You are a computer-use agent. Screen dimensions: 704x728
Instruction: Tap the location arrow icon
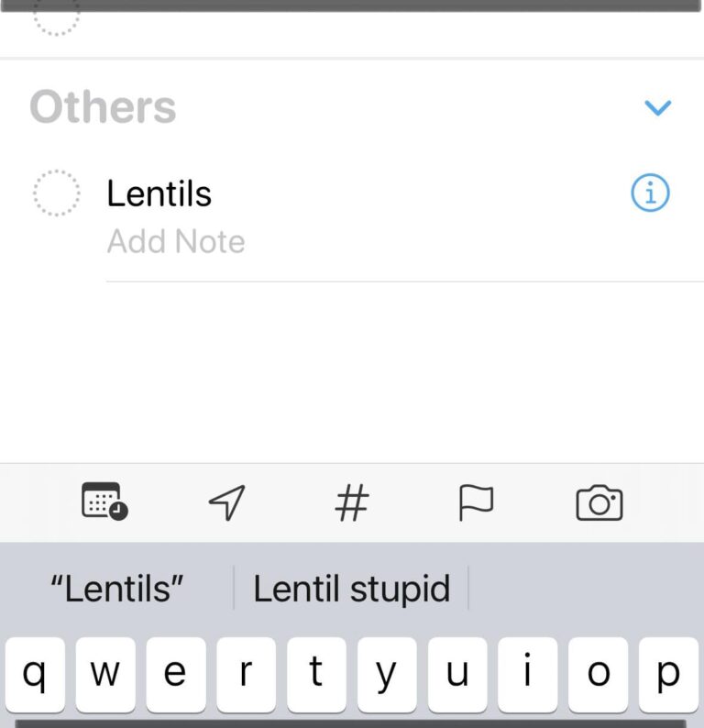pyautogui.click(x=227, y=502)
